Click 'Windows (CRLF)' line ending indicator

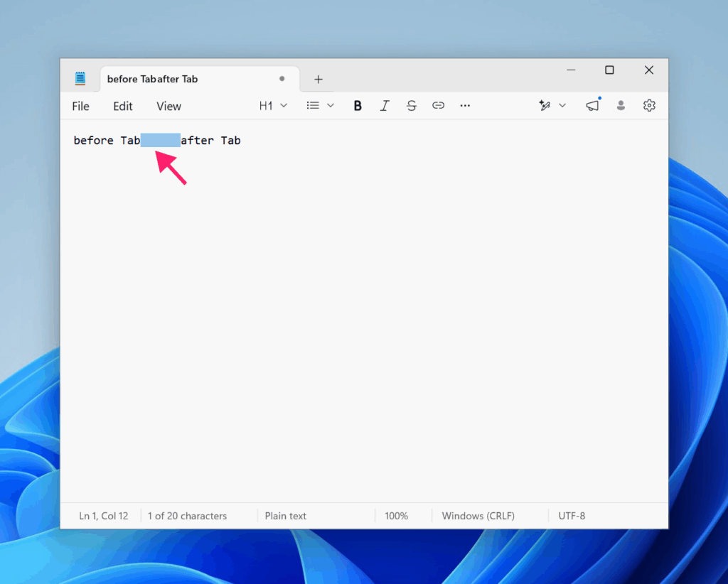[478, 516]
